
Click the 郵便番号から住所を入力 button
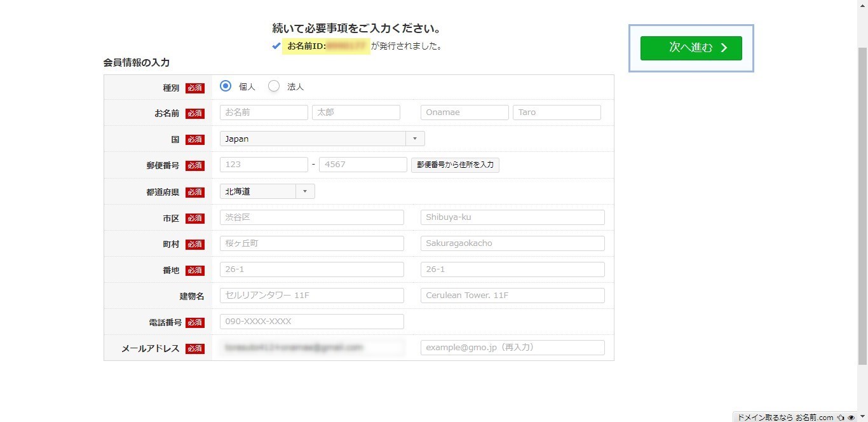tap(455, 165)
